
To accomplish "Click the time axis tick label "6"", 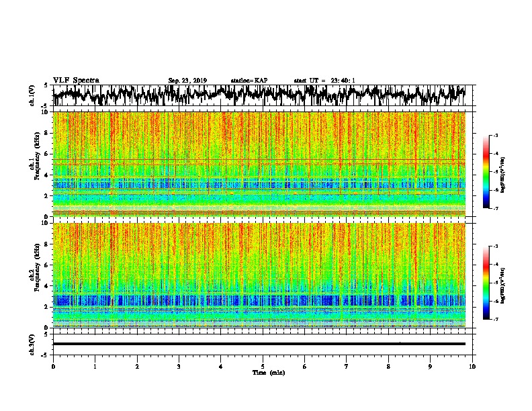I will tap(305, 367).
